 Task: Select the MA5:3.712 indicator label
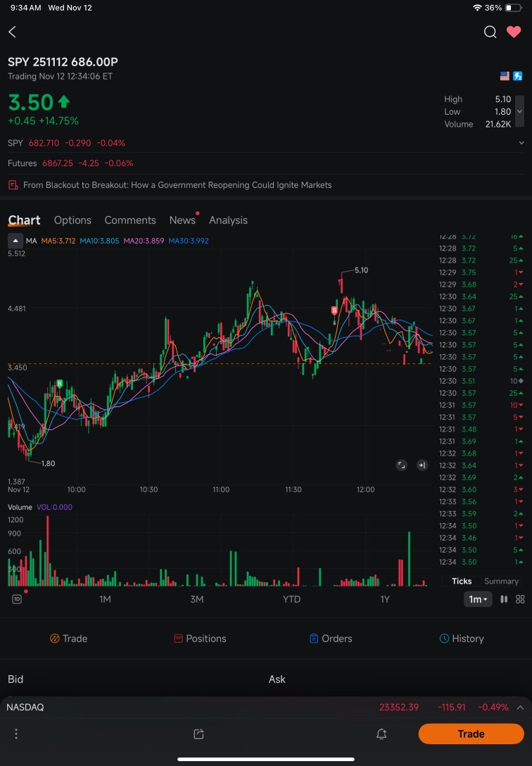pos(58,241)
